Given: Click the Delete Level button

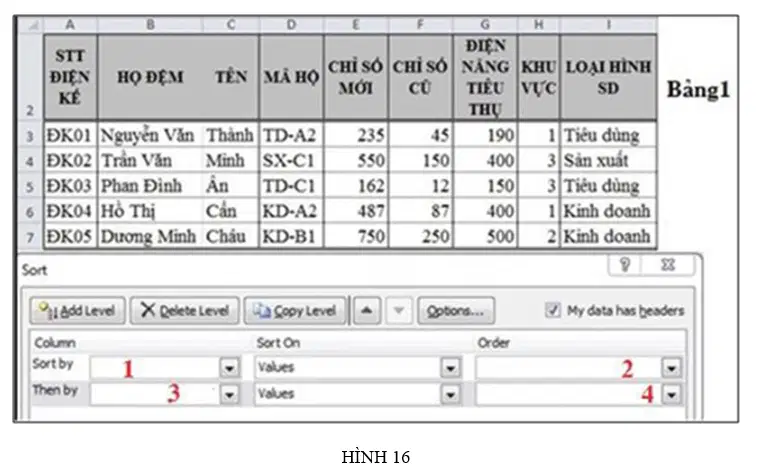Looking at the screenshot, I should (x=184, y=311).
